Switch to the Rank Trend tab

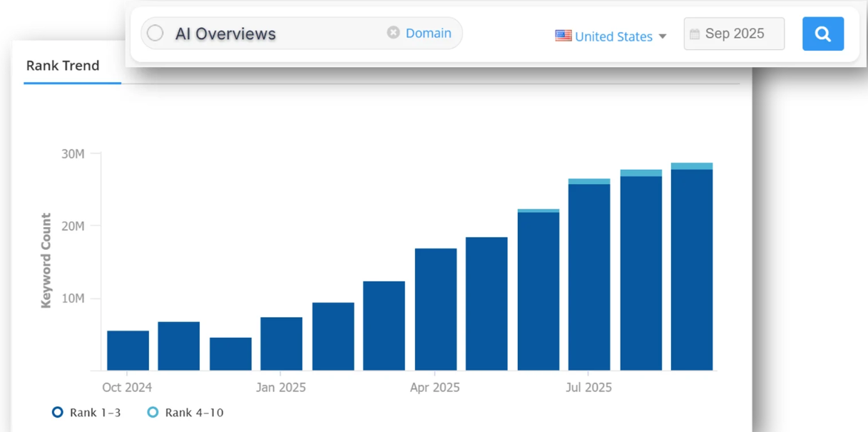[x=63, y=66]
